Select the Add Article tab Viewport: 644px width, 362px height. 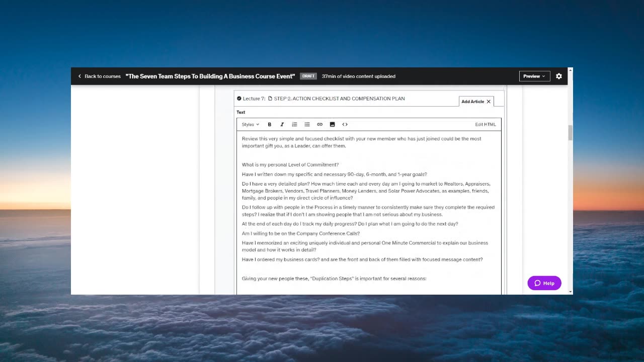click(x=473, y=102)
